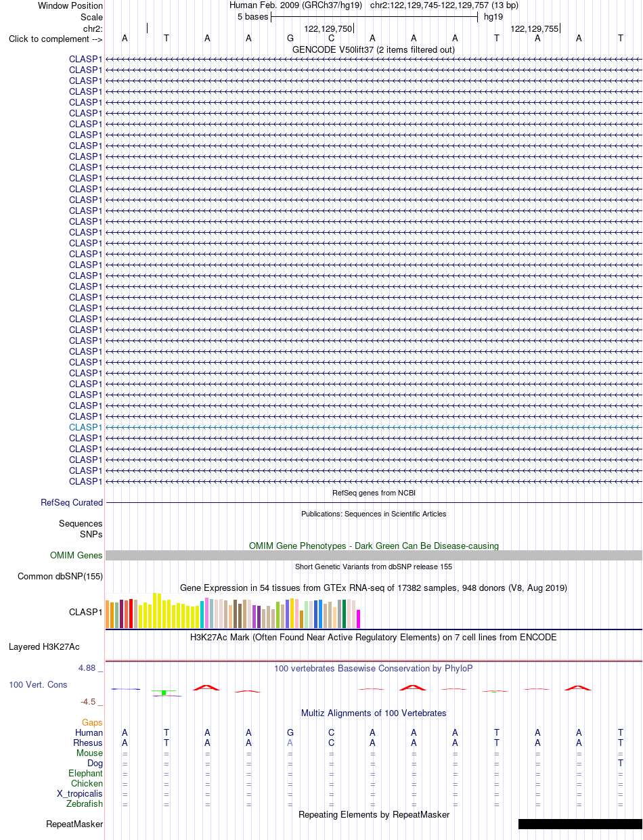Screen dimensions: 643x840
Task: Click the 122,129,755 position marker
Action: pyautogui.click(x=535, y=28)
